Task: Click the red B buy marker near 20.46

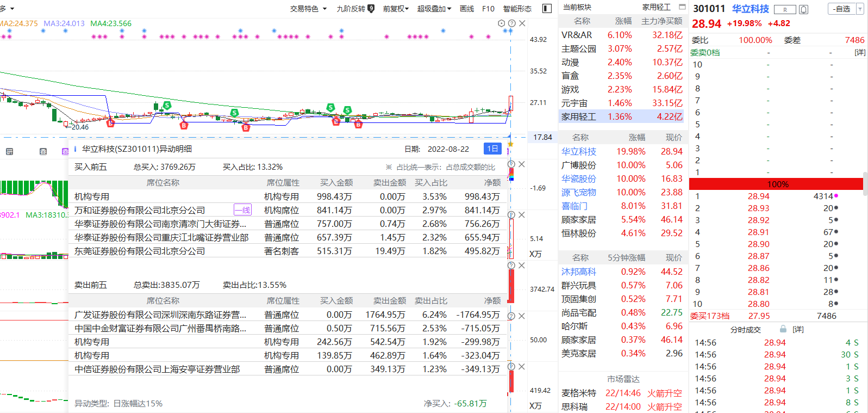Action: coord(110,124)
